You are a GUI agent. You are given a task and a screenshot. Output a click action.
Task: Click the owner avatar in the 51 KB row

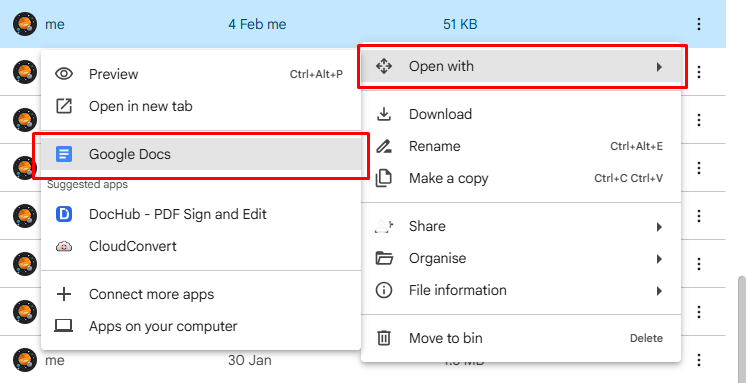25,24
